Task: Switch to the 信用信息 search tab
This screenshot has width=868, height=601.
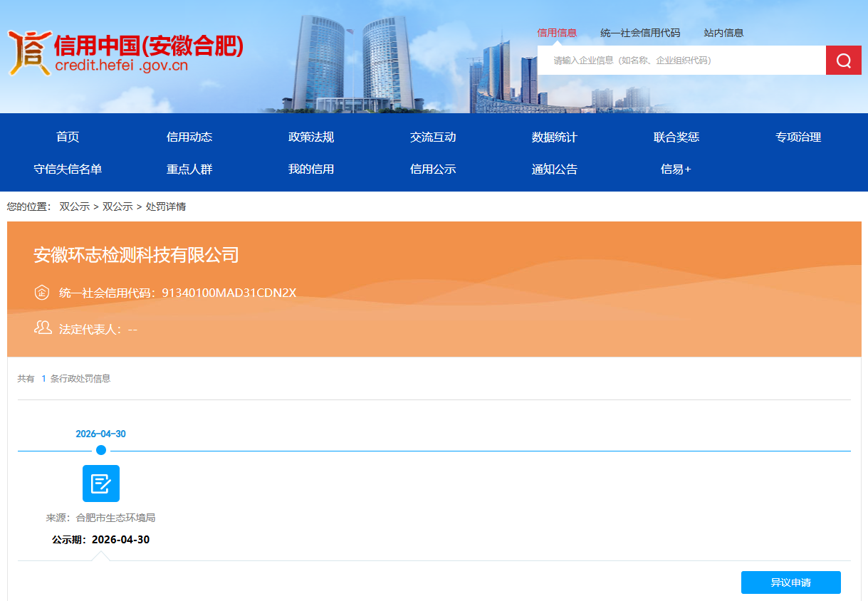Action: pyautogui.click(x=557, y=33)
